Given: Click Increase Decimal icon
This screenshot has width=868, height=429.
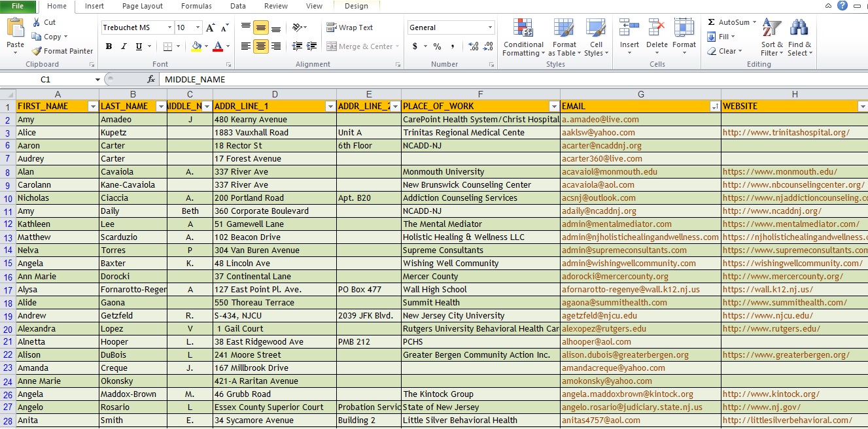Looking at the screenshot, I should pos(474,46).
